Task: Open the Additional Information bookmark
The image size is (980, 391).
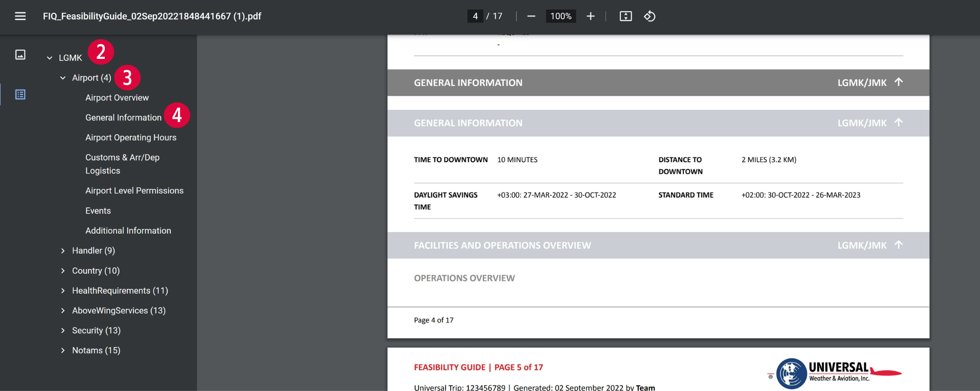Action: pyautogui.click(x=128, y=231)
